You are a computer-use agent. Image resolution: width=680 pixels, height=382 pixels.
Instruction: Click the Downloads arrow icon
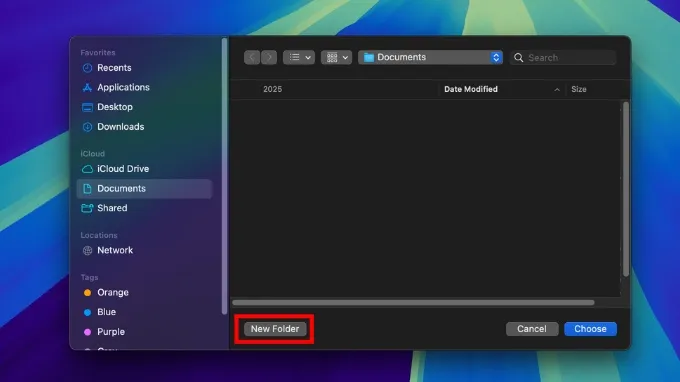87,127
